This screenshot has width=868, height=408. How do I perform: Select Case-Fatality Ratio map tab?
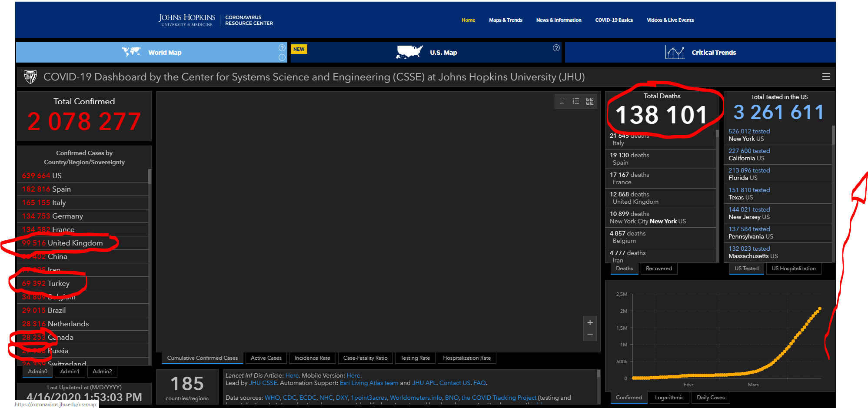(x=365, y=358)
